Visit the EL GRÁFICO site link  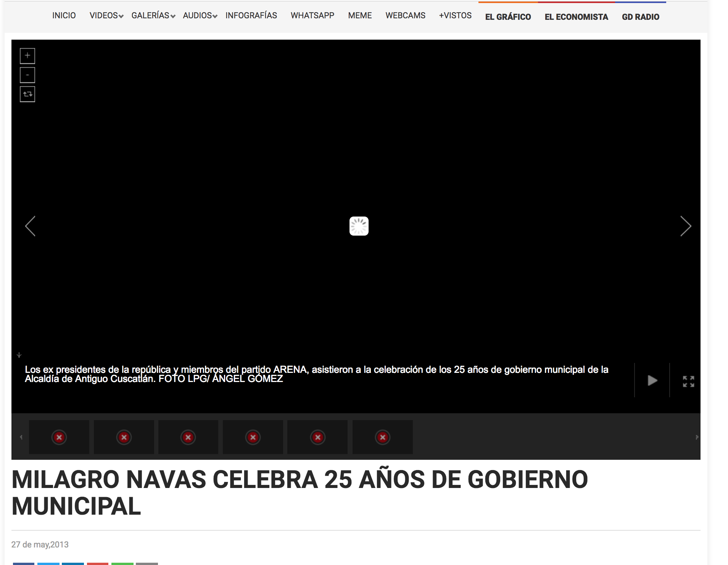tap(508, 17)
